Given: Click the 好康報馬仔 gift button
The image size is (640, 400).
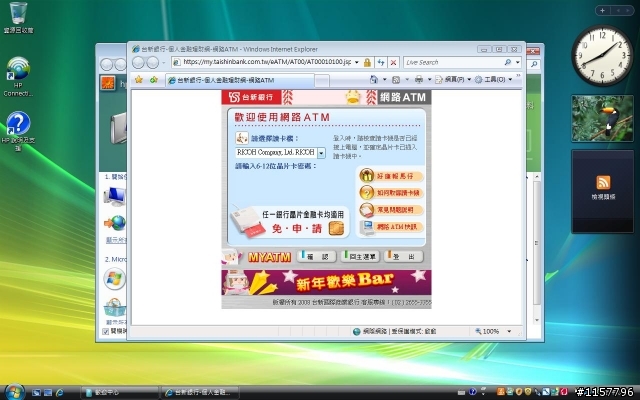Looking at the screenshot, I should click(x=391, y=176).
